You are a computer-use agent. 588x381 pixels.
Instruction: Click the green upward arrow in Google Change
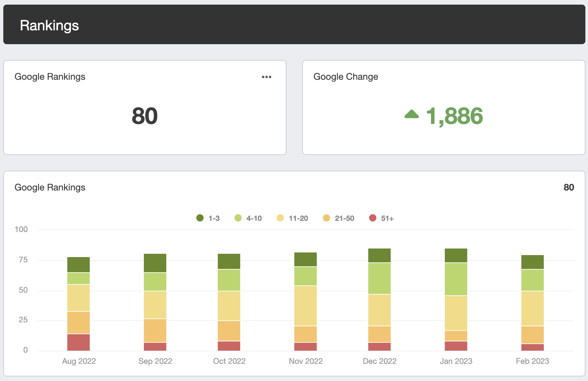[411, 114]
